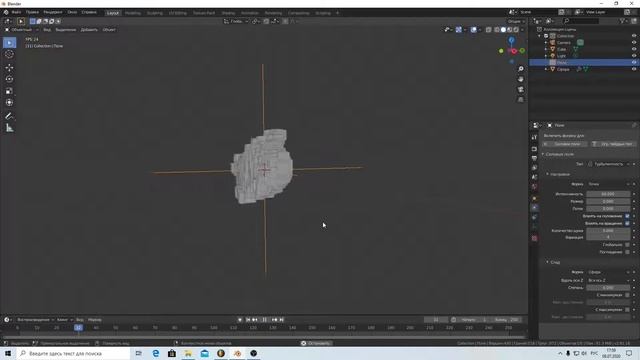Open the 'Форма' shape dropdown under Настройки
The height and width of the screenshot is (360, 640).
tap(609, 184)
